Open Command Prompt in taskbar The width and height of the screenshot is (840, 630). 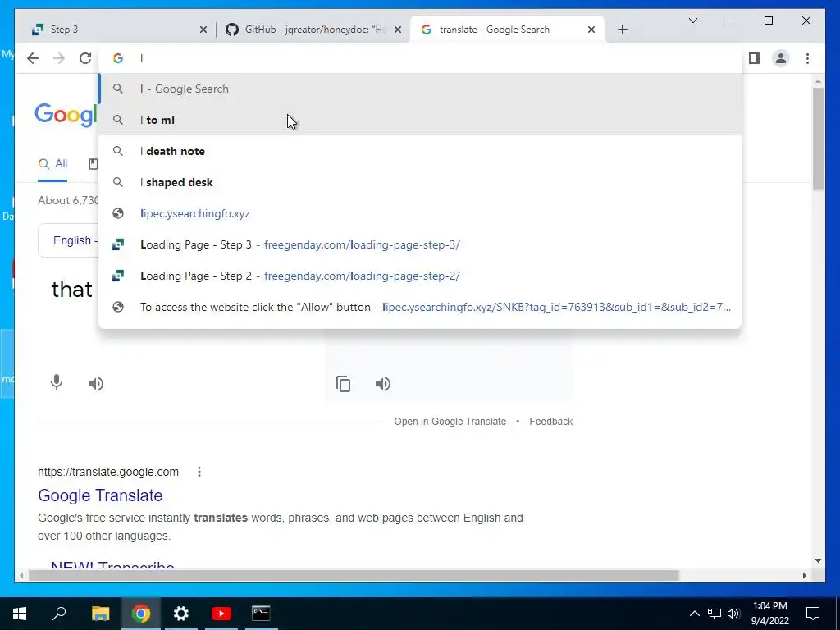tap(262, 614)
